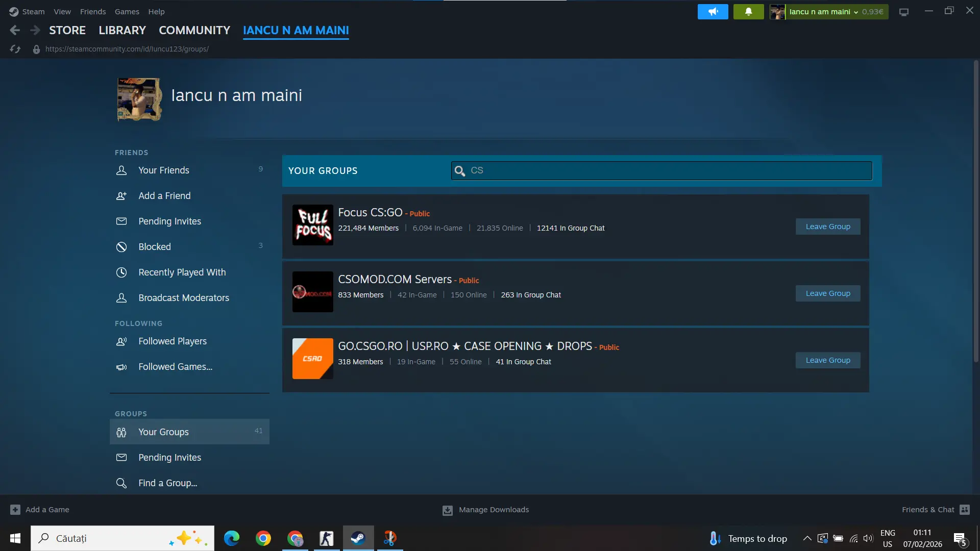This screenshot has width=980, height=551.
Task: Open the Help menu
Action: [156, 11]
